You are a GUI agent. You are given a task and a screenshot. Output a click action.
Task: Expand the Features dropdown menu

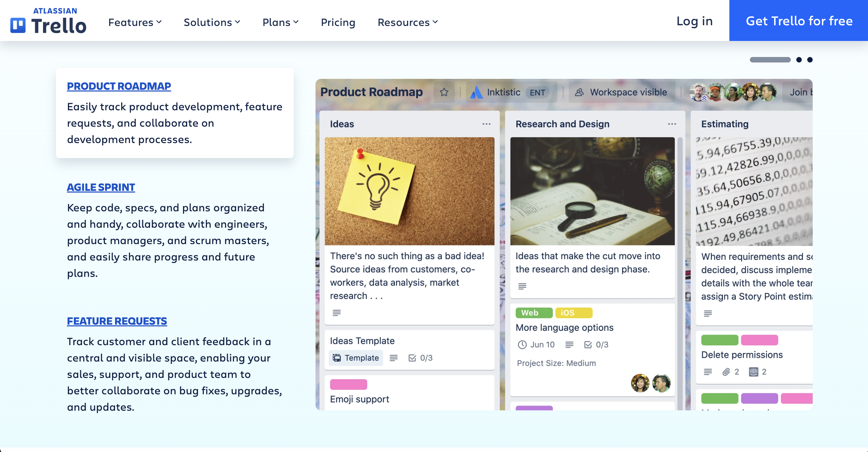pos(135,22)
